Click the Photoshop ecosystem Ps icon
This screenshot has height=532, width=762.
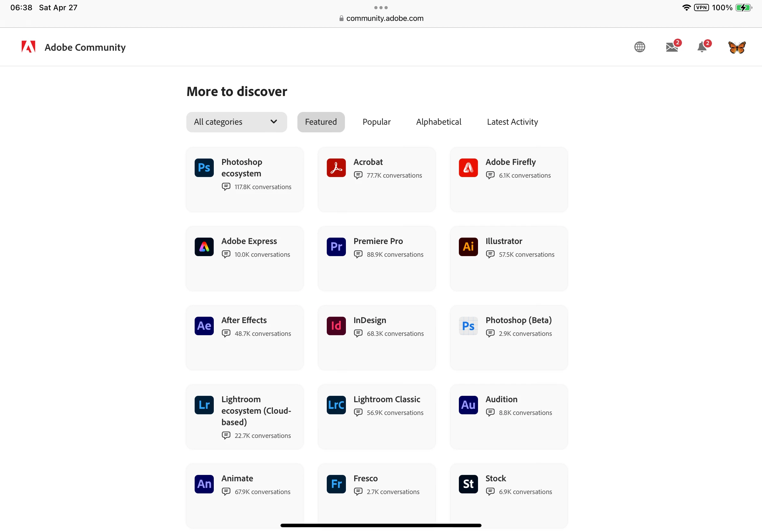coord(204,168)
